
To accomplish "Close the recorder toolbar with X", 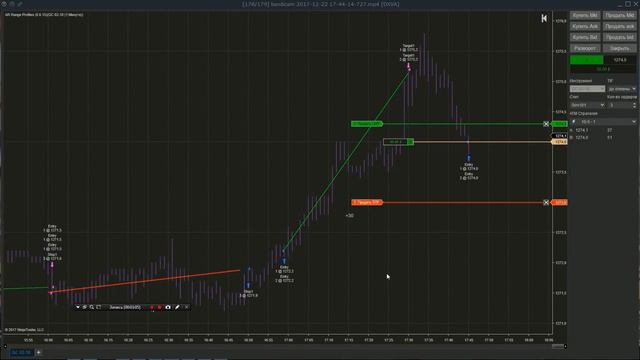I will tap(187, 307).
